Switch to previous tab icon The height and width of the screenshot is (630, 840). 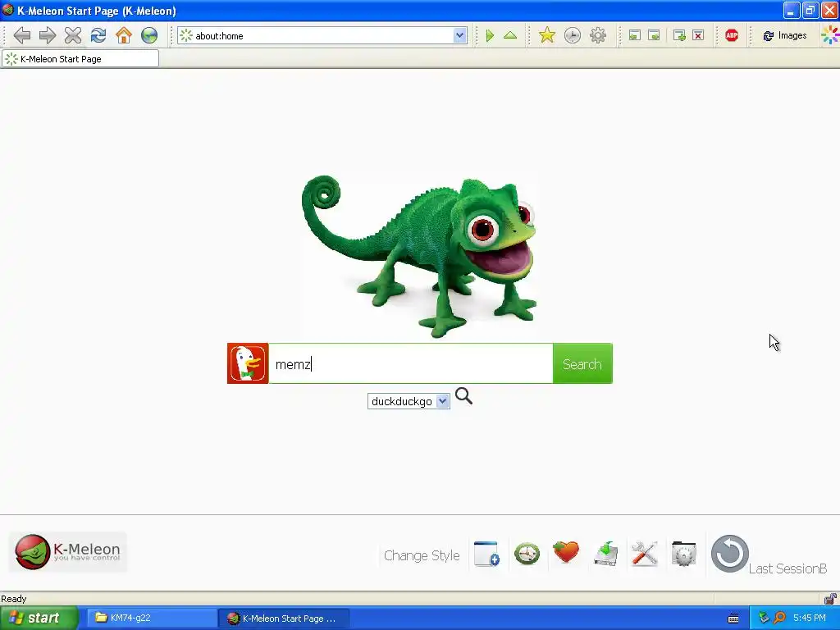(634, 35)
